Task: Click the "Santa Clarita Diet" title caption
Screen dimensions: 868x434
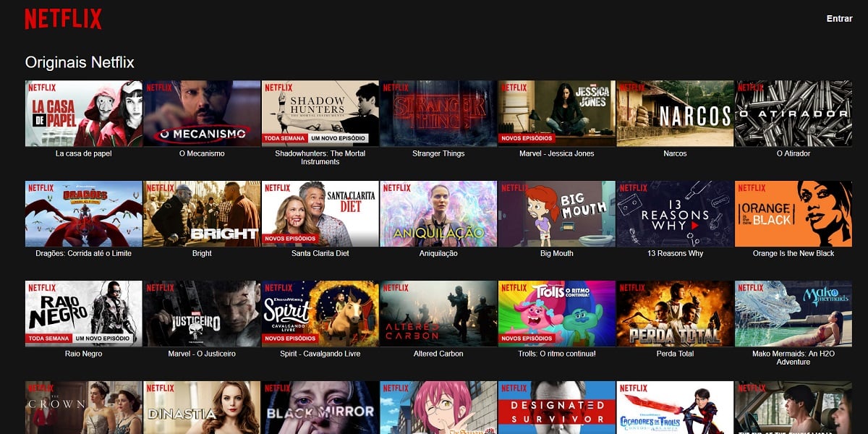Action: point(320,254)
